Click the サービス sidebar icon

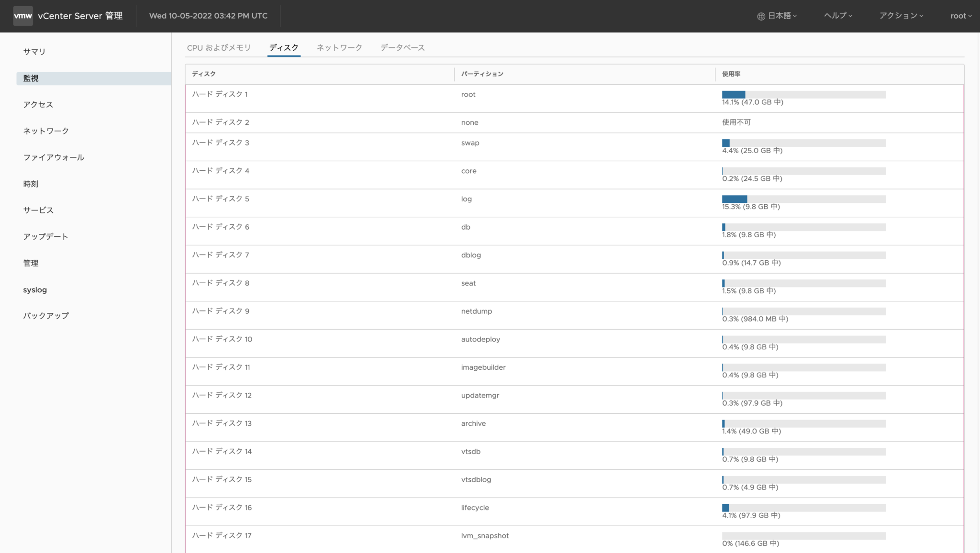(x=38, y=210)
